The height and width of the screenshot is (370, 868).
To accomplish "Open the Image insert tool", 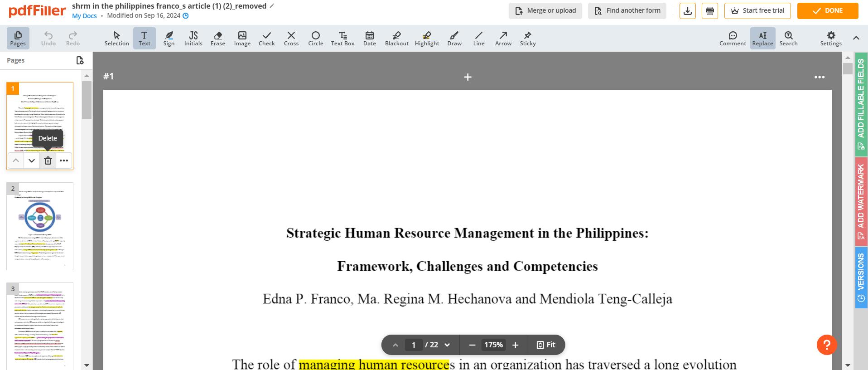I will 242,38.
